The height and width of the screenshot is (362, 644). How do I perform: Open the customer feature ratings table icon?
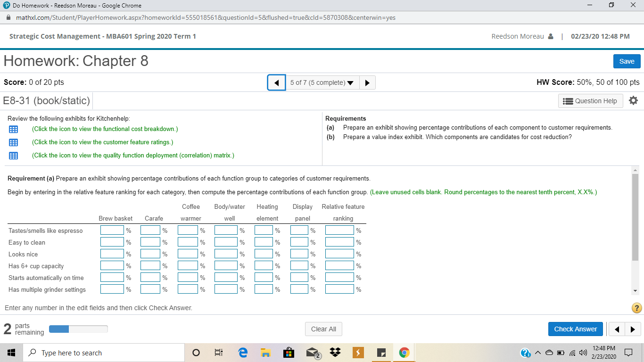pyautogui.click(x=13, y=142)
